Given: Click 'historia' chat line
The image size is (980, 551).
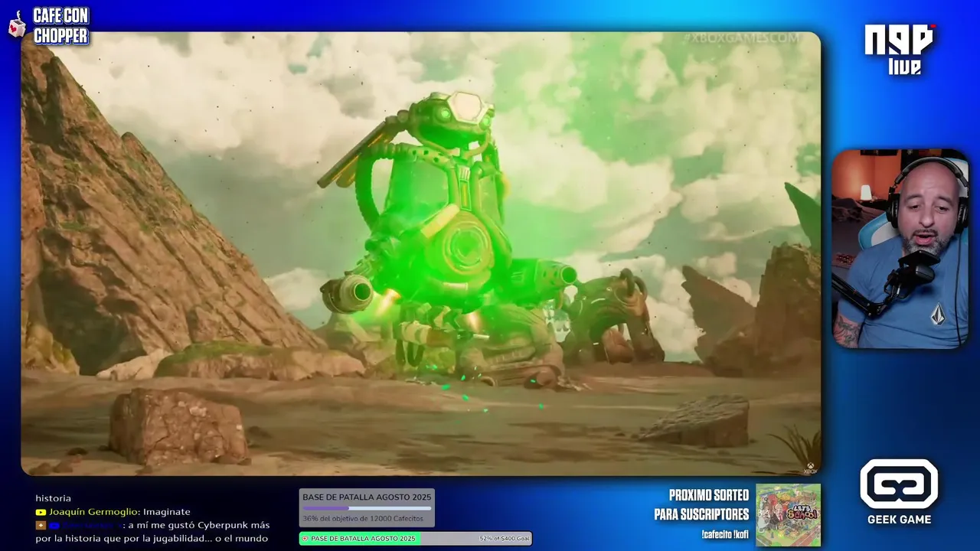Looking at the screenshot, I should pos(53,498).
